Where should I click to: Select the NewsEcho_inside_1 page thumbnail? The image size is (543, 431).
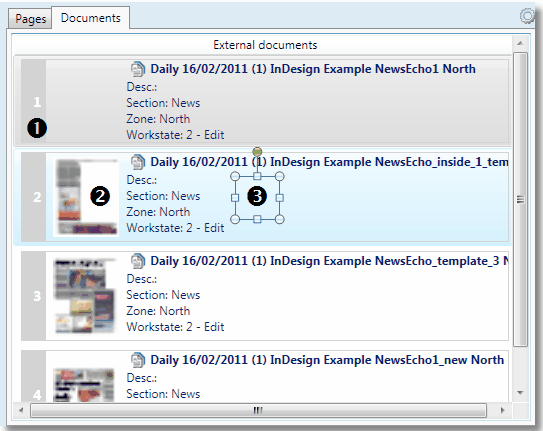[86, 197]
